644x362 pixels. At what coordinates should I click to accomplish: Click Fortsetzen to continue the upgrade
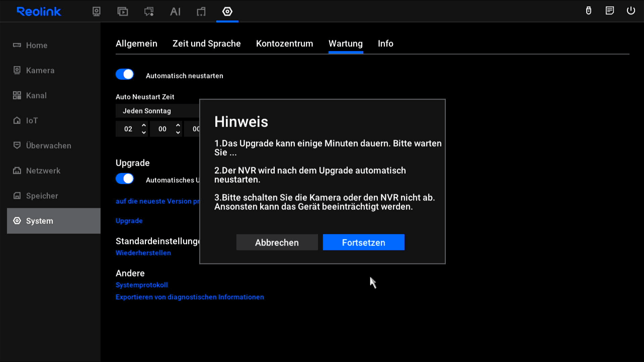(364, 242)
